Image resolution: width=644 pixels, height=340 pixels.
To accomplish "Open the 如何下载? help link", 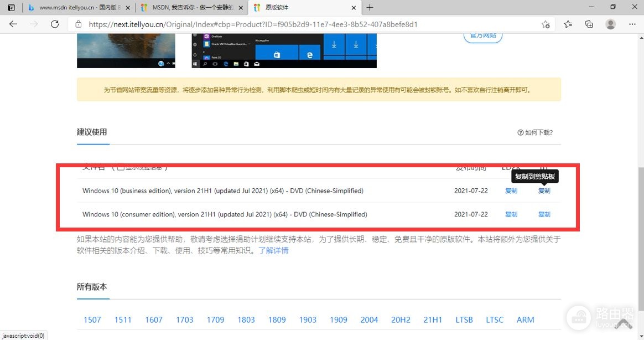I will (535, 132).
